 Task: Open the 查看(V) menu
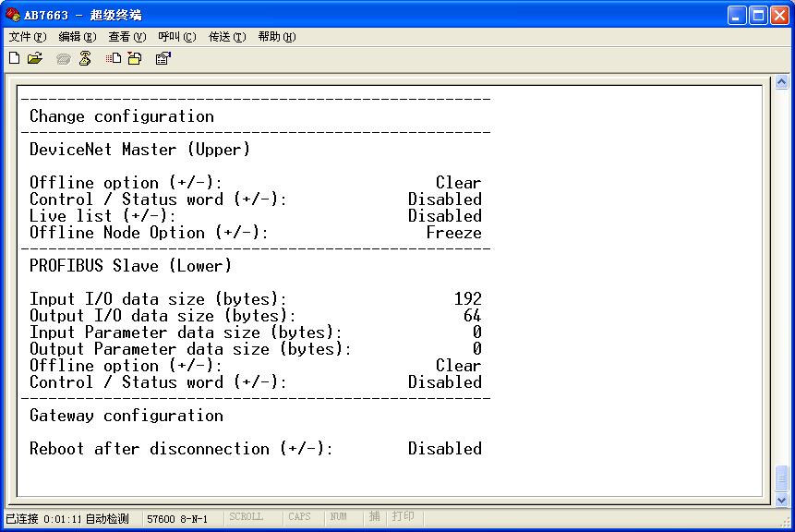point(126,37)
